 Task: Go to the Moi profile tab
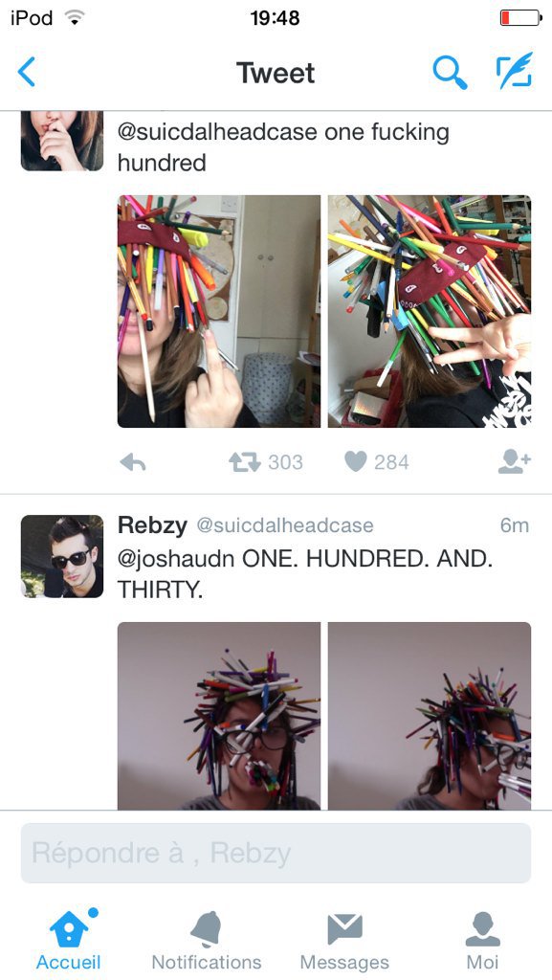(483, 940)
